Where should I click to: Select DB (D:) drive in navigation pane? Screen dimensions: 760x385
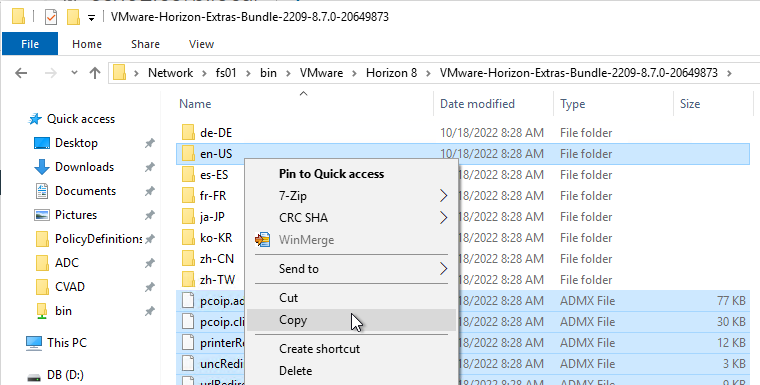[65, 375]
